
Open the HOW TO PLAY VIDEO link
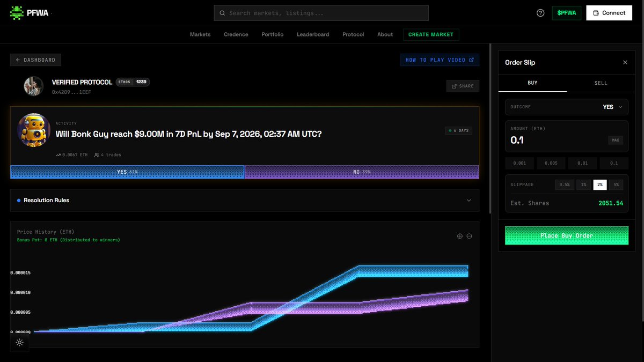(440, 60)
